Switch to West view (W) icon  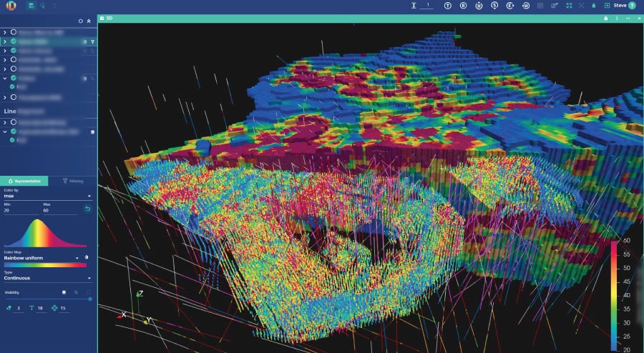click(526, 6)
